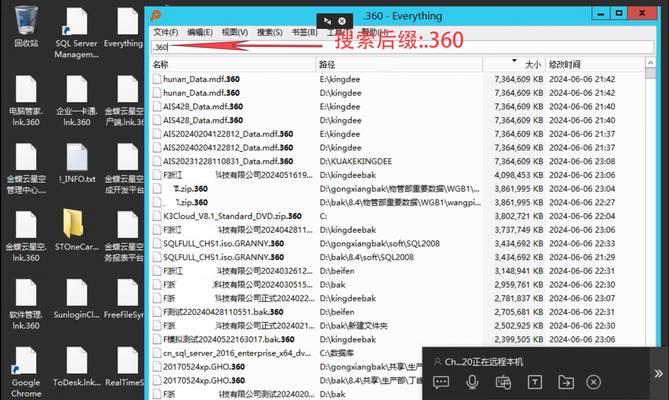Launch Google Chrome from the desktop
Viewport: 669px width, 400px height.
[x=26, y=373]
